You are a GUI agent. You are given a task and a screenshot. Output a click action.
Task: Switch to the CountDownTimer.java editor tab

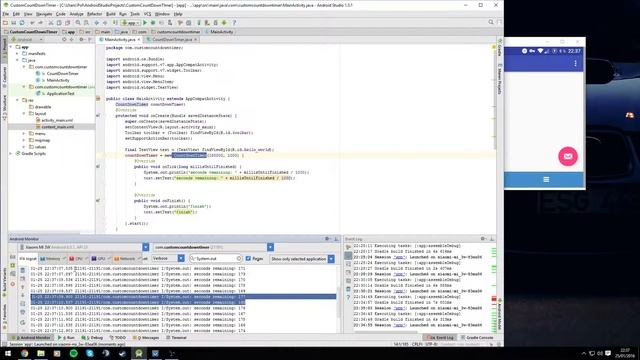[x=172, y=40]
